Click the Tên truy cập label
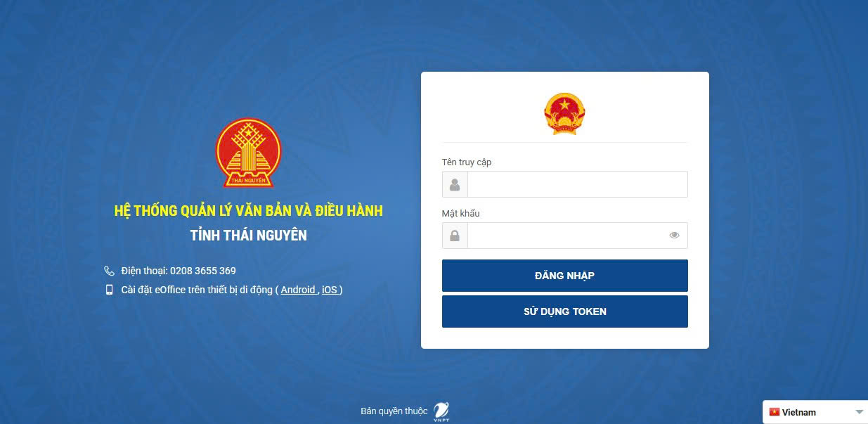The height and width of the screenshot is (424, 868). coord(467,162)
